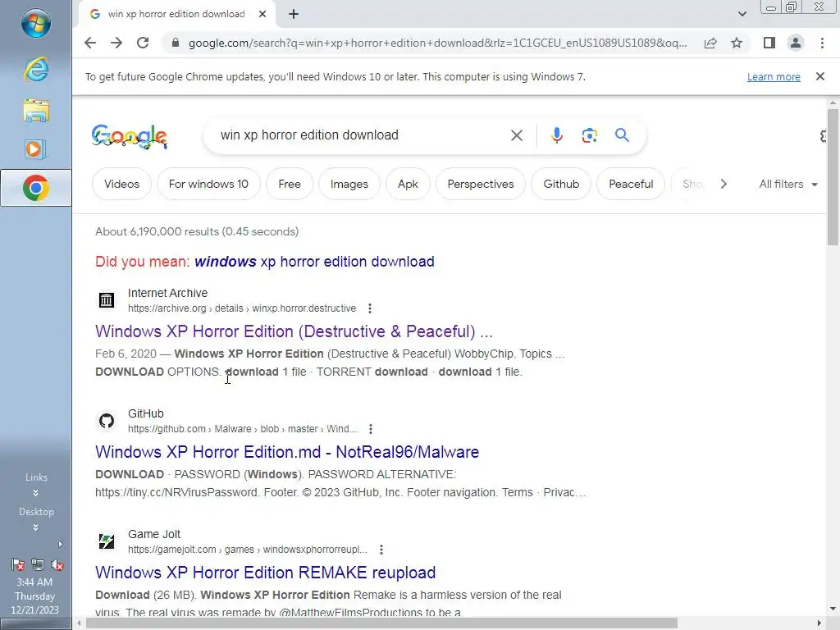Viewport: 840px width, 630px height.
Task: Open the Perspectives filter
Action: 481,184
